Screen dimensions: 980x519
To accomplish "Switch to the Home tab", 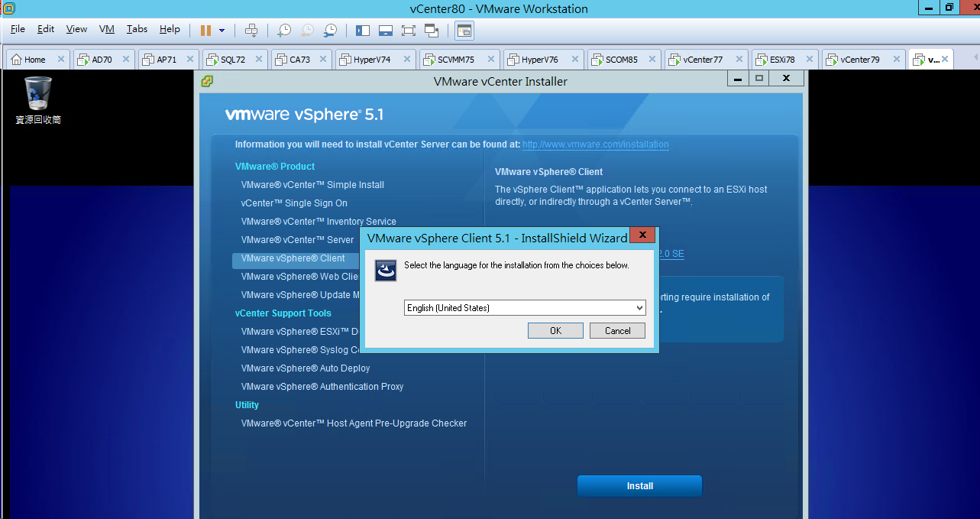I will (34, 60).
